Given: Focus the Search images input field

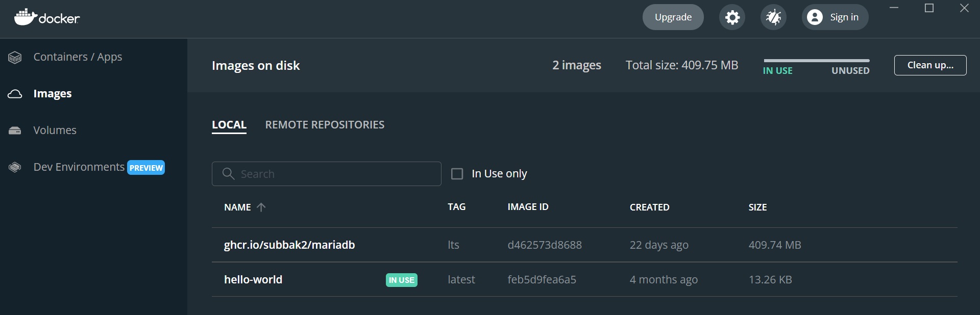Looking at the screenshot, I should [327, 174].
